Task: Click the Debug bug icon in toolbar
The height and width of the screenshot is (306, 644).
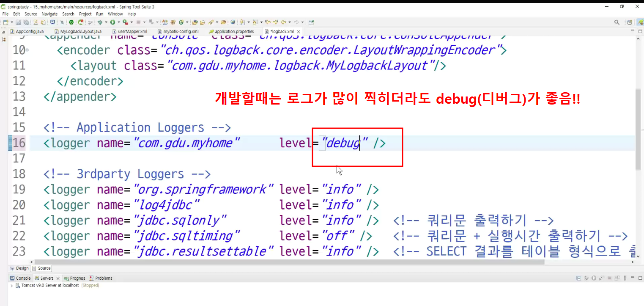Action: coord(100,22)
